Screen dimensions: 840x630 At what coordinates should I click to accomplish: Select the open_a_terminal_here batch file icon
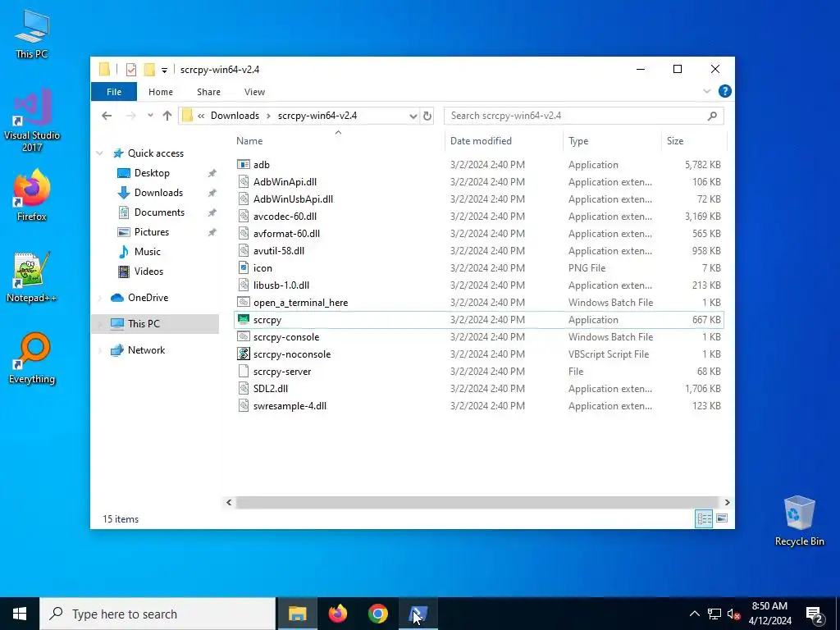point(243,302)
